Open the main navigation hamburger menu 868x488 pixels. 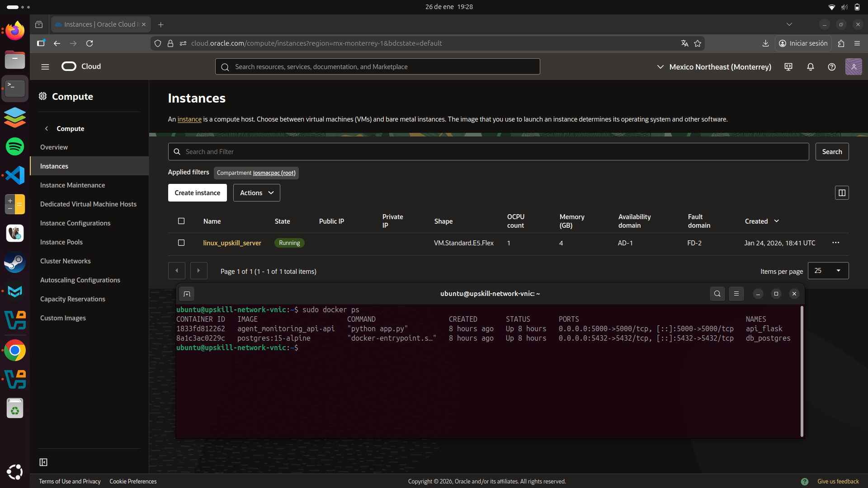pyautogui.click(x=45, y=66)
